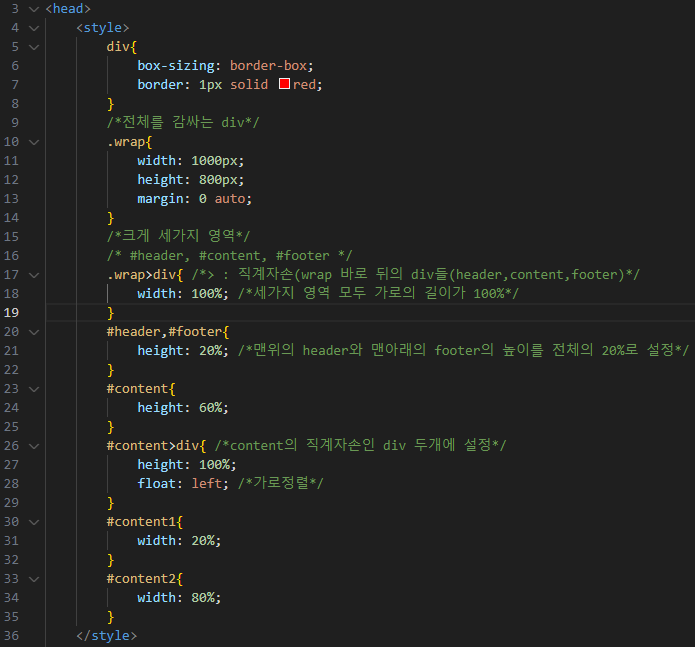Click 'red' color name text
This screenshot has height=647, width=695.
tap(305, 85)
